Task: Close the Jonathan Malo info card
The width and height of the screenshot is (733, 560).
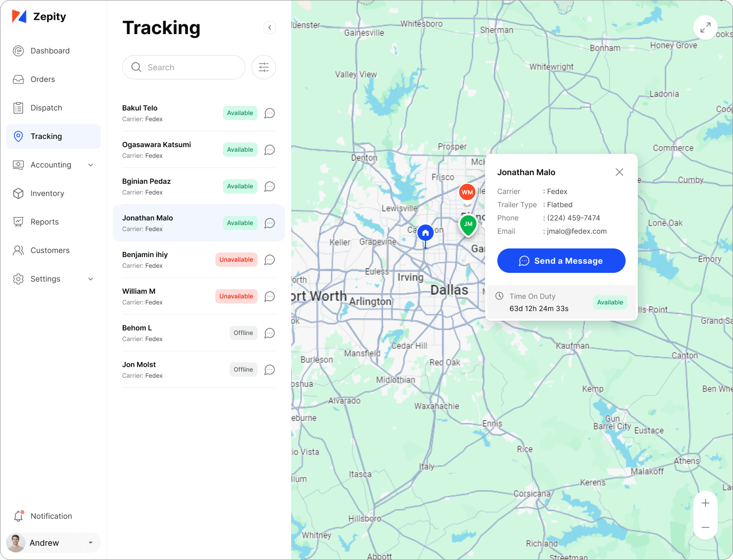Action: click(619, 172)
